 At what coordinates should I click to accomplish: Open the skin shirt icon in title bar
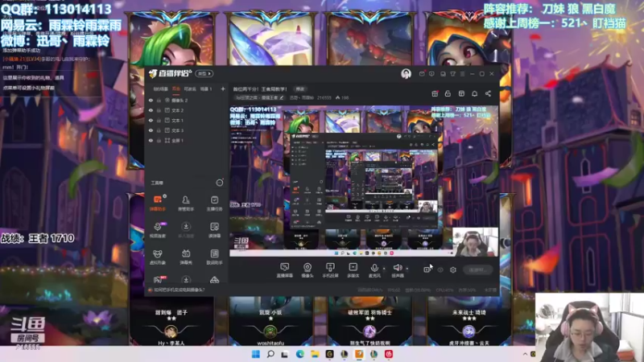coord(452,74)
